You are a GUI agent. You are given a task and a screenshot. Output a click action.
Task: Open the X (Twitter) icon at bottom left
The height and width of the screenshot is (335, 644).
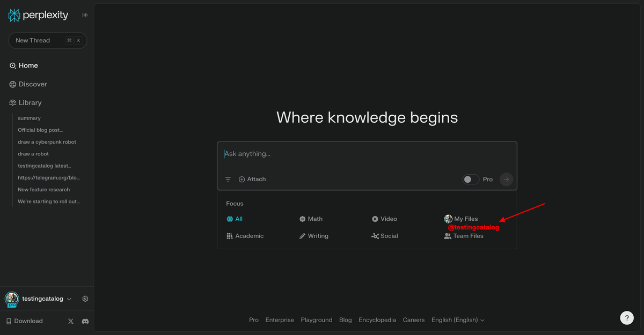pos(70,321)
